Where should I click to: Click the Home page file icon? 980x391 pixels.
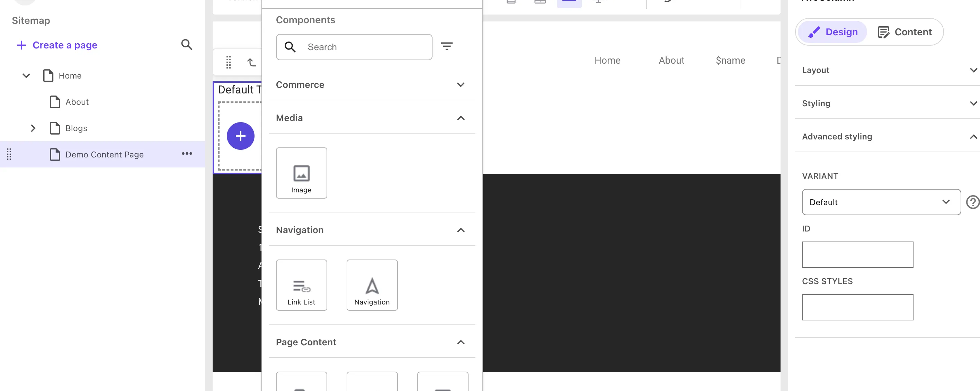click(x=48, y=76)
